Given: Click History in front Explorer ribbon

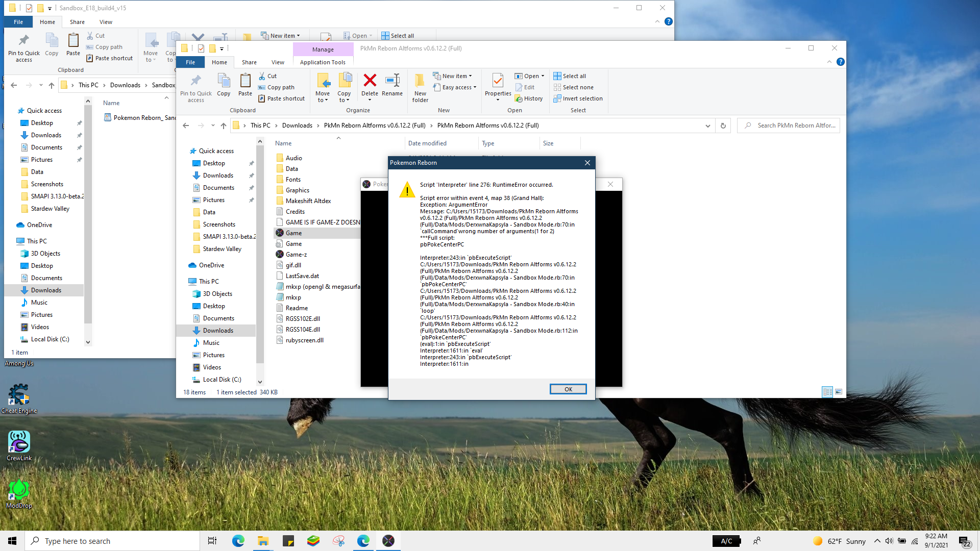Looking at the screenshot, I should [529, 98].
